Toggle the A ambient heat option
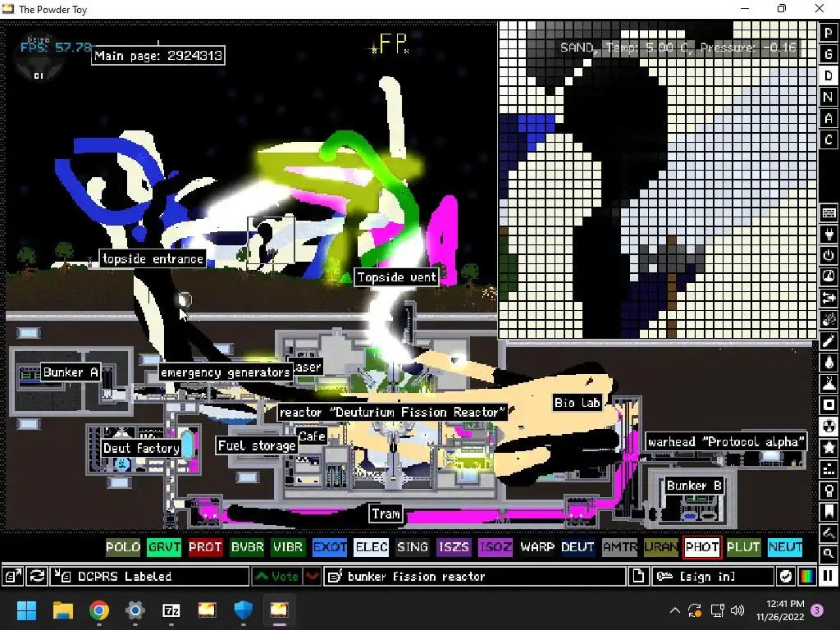The width and height of the screenshot is (840, 630). pyautogui.click(x=829, y=118)
